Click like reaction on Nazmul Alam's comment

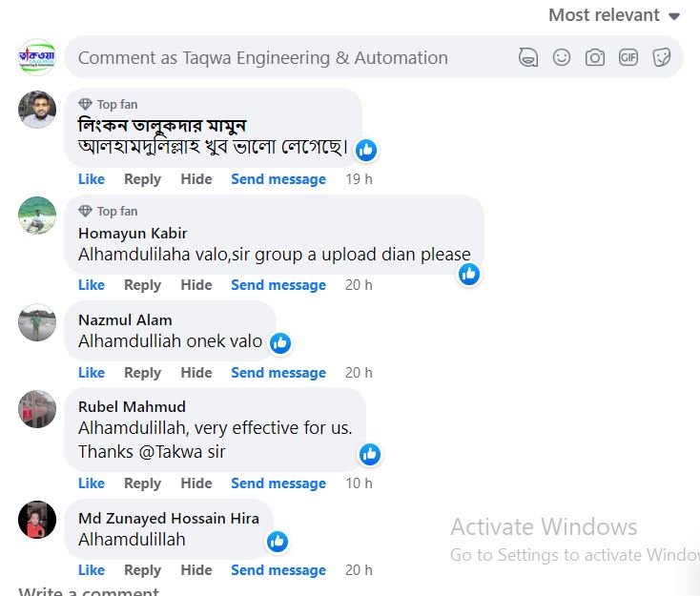click(x=279, y=342)
